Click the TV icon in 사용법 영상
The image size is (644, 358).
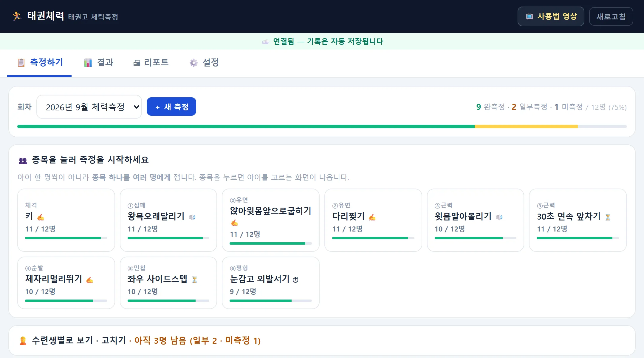(530, 16)
